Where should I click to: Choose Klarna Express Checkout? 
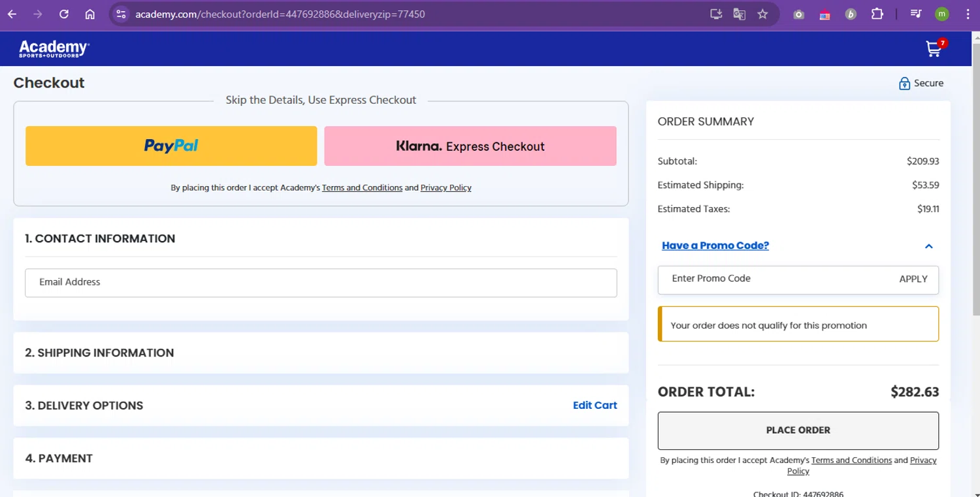pyautogui.click(x=470, y=146)
